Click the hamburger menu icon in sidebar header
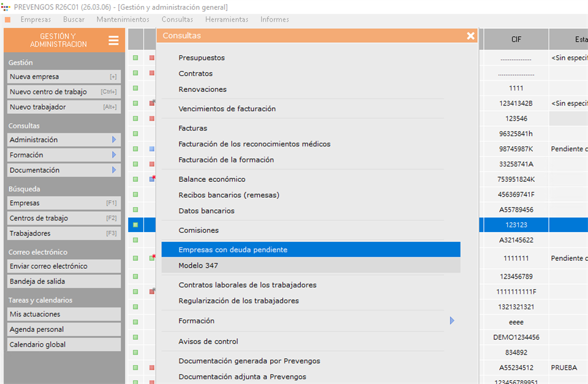 pos(113,40)
